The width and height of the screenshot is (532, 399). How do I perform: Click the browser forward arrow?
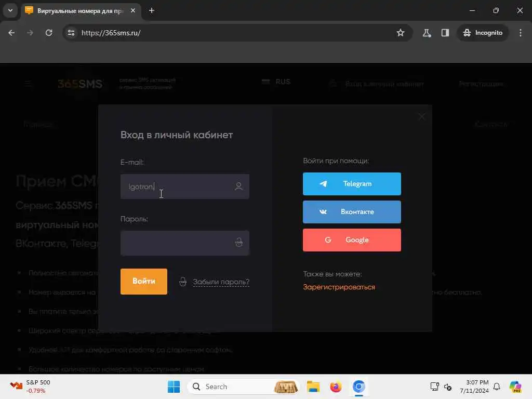pos(30,33)
